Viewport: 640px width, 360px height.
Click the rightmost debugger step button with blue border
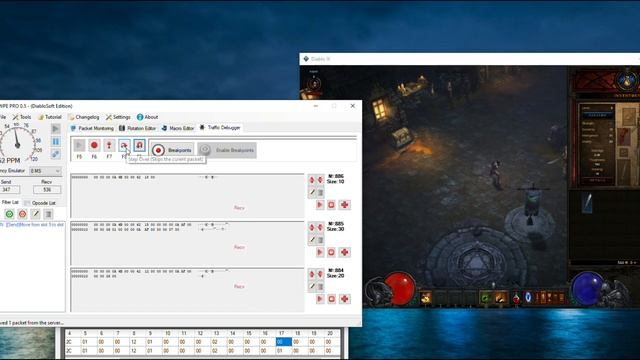click(139, 145)
